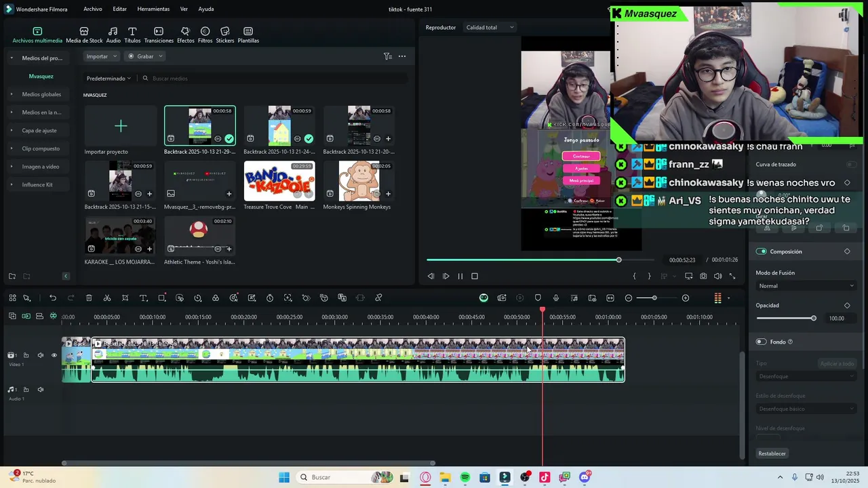Screen dimensions: 868x488
Task: Switch to the Efectos tab
Action: click(x=185, y=35)
